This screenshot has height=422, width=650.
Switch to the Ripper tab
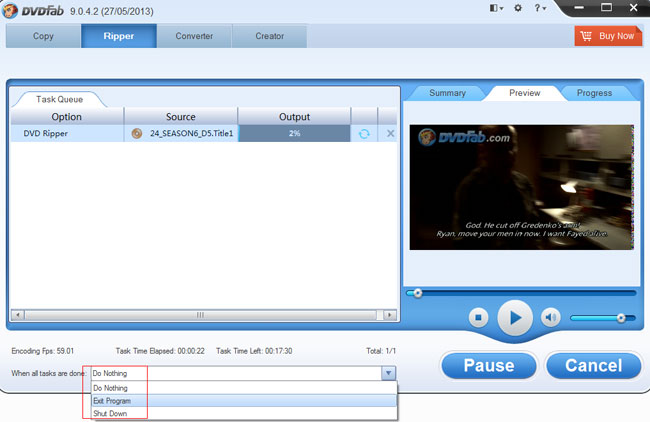click(119, 36)
